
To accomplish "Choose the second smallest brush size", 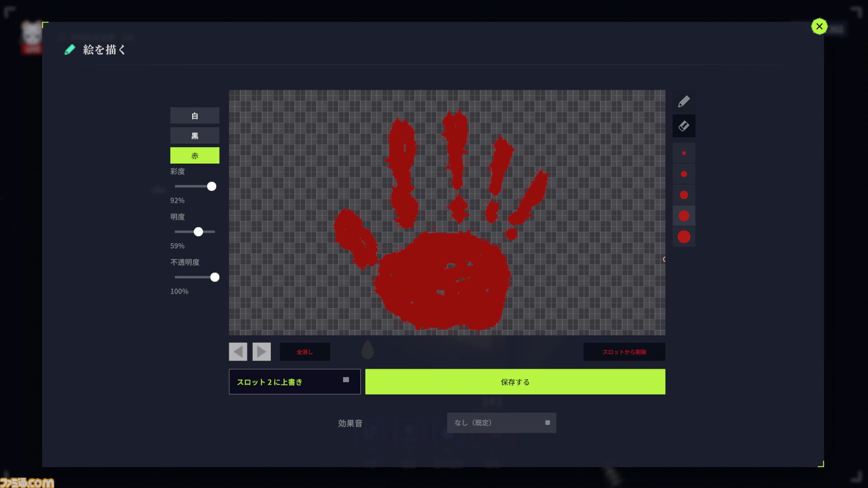I will click(x=684, y=174).
